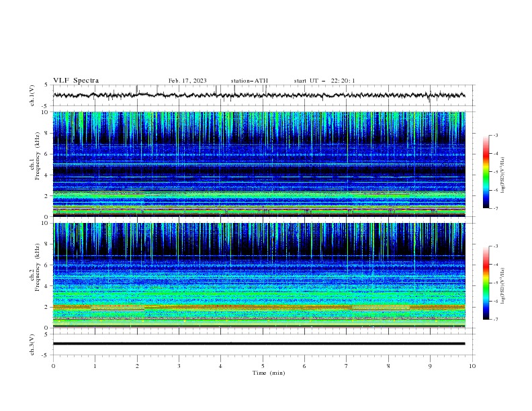Image resolution: width=532 pixels, height=411 pixels.
Task: Click time axis tick label "9"
Action: pyautogui.click(x=430, y=366)
